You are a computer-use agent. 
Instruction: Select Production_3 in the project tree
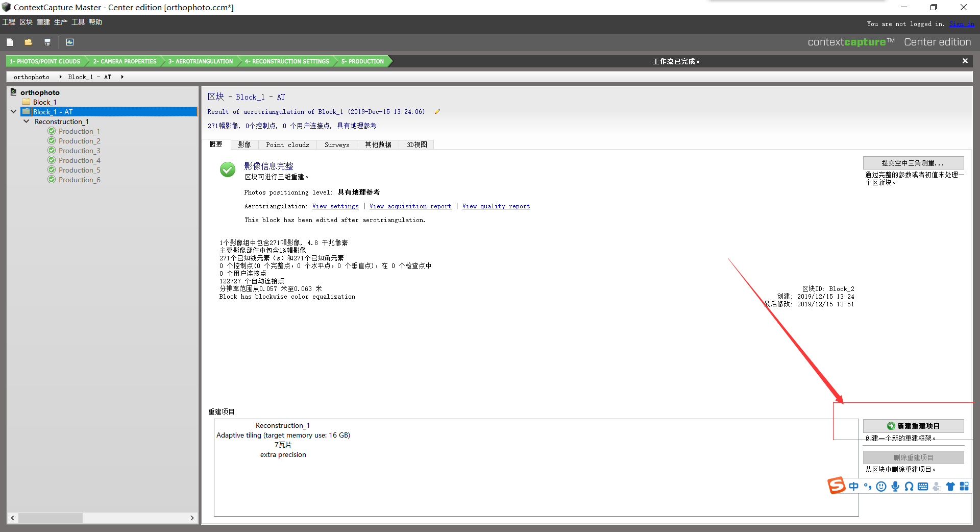(79, 151)
